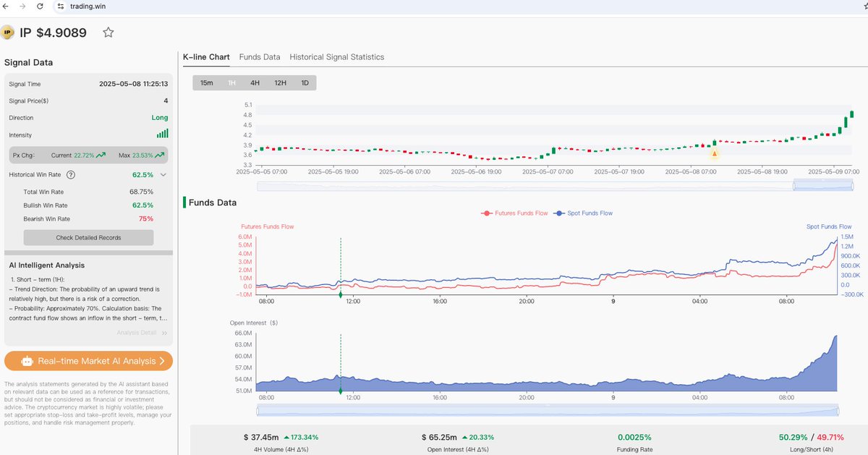Click robot icon on AI Analysis button
The height and width of the screenshot is (455, 868).
[x=27, y=361]
